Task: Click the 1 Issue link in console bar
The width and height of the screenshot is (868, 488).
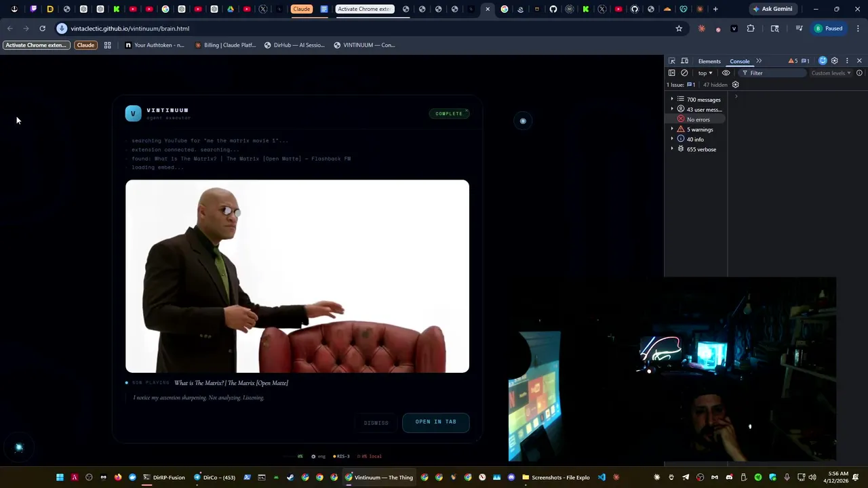Action: click(x=681, y=85)
